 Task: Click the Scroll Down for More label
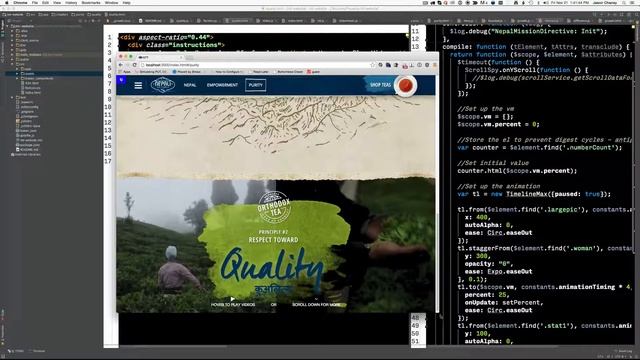316,305
